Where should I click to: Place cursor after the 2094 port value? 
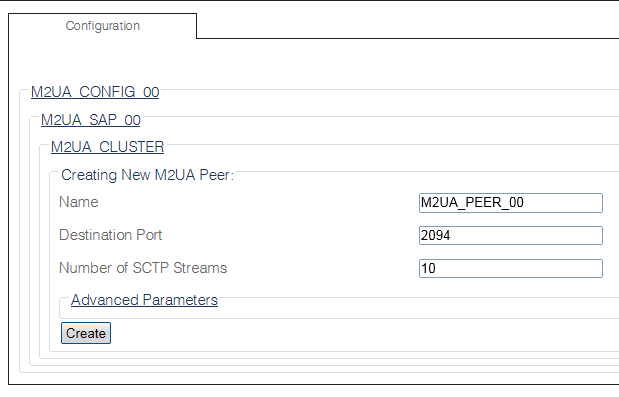pos(452,236)
